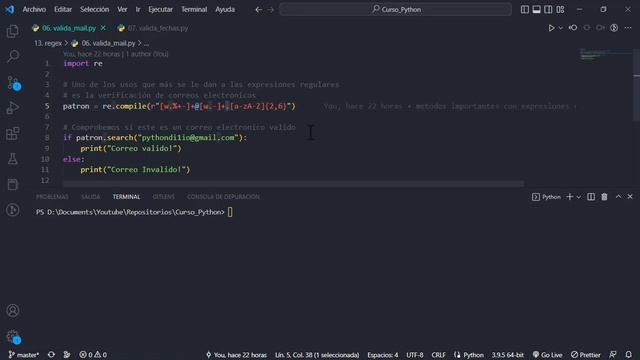Click the 13. regex breadcrumb

48,43
